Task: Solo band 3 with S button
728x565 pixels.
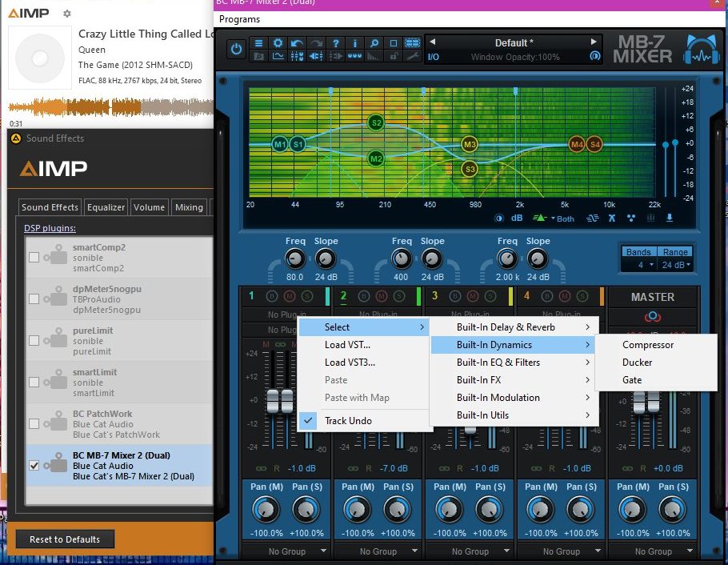Action: [490, 296]
